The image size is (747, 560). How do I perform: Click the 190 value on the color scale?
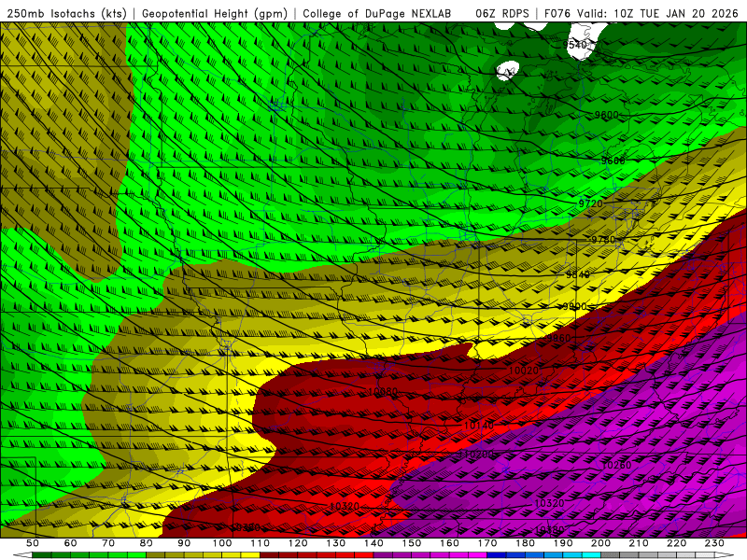click(563, 543)
